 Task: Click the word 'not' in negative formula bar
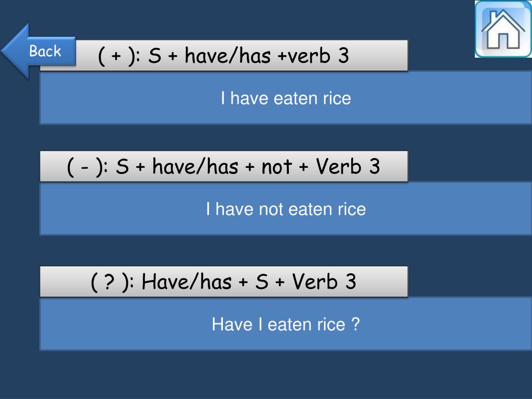276,167
